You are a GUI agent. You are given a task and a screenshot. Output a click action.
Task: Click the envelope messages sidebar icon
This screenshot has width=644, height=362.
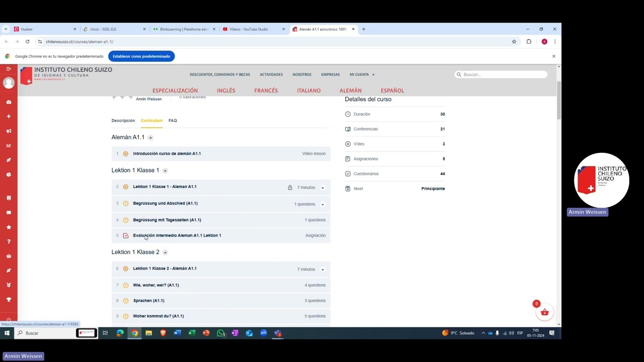[9, 213]
